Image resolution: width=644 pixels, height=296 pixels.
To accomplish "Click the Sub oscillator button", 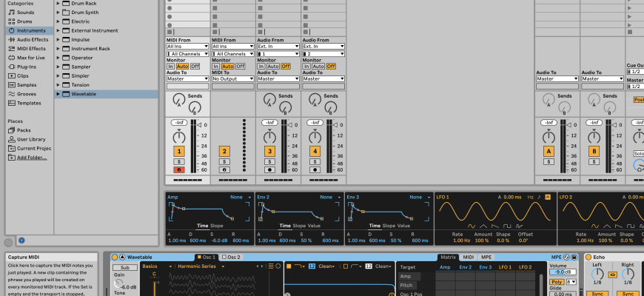I will tap(125, 267).
